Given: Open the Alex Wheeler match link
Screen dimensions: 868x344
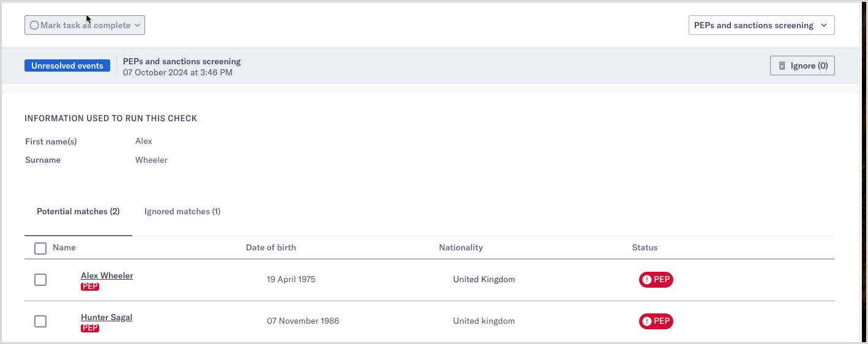Looking at the screenshot, I should [x=107, y=275].
